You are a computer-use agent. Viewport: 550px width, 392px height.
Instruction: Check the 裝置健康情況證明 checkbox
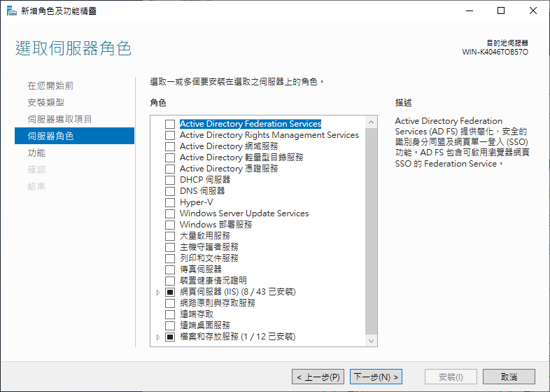coord(170,281)
